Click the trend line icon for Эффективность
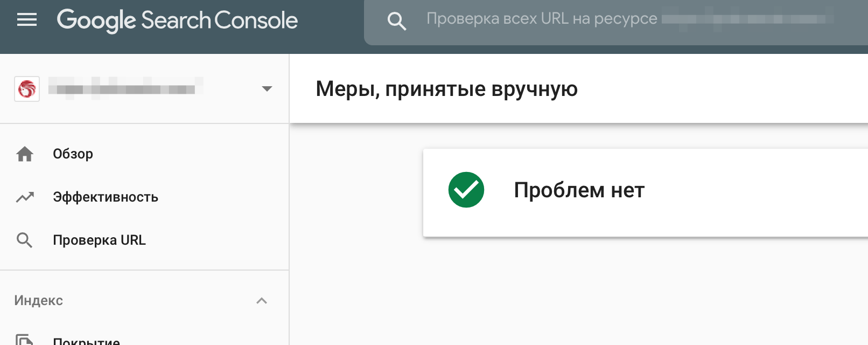The width and height of the screenshot is (868, 345). 25,197
